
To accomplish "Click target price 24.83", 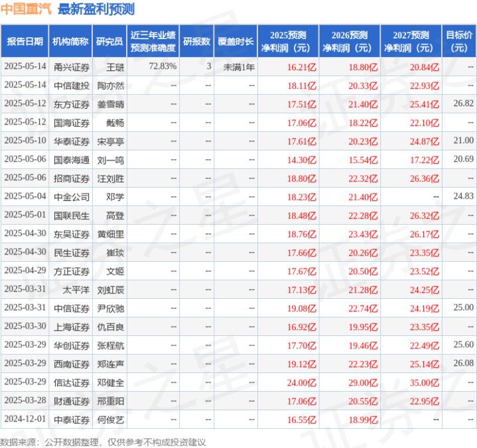I will pyautogui.click(x=463, y=196).
